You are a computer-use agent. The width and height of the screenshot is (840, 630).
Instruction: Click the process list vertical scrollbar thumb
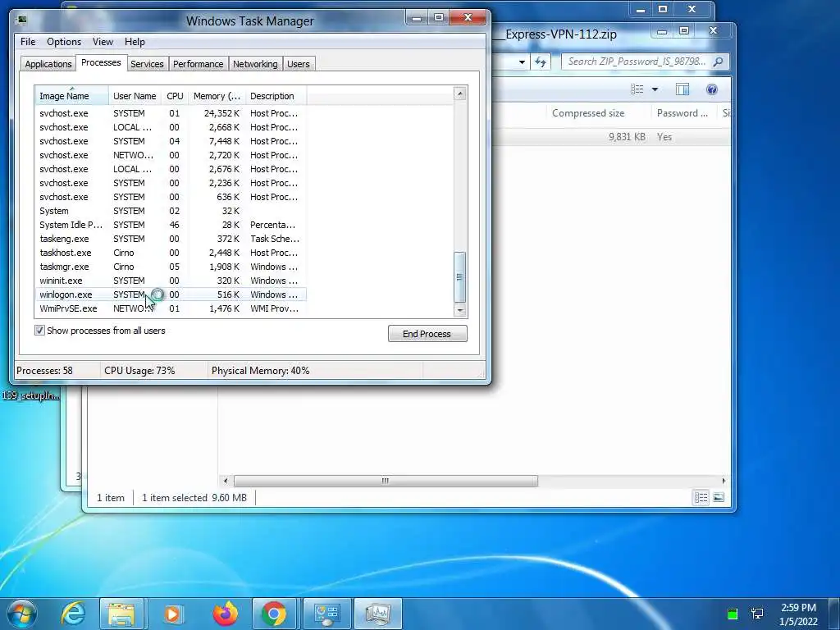coord(459,277)
